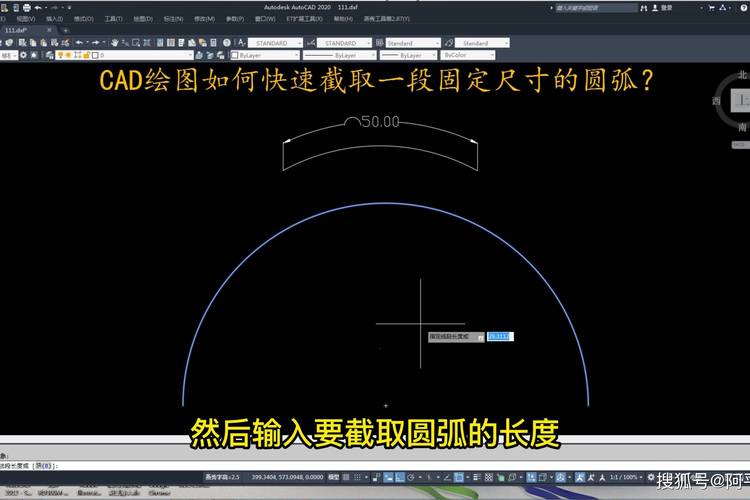The height and width of the screenshot is (500, 750).
Task: Click the Zoom Previous icon
Action: coord(146,43)
